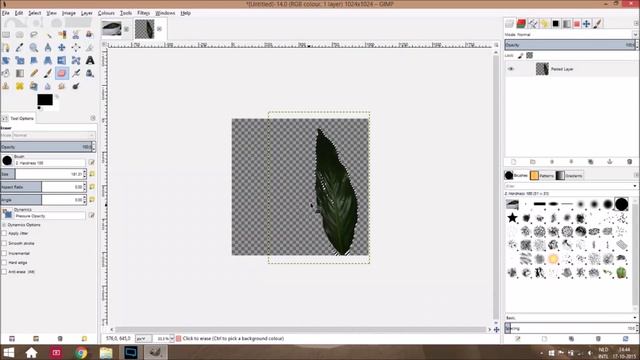640x360 pixels.
Task: Click the layer Opacity slider in Layers panel
Action: (571, 45)
